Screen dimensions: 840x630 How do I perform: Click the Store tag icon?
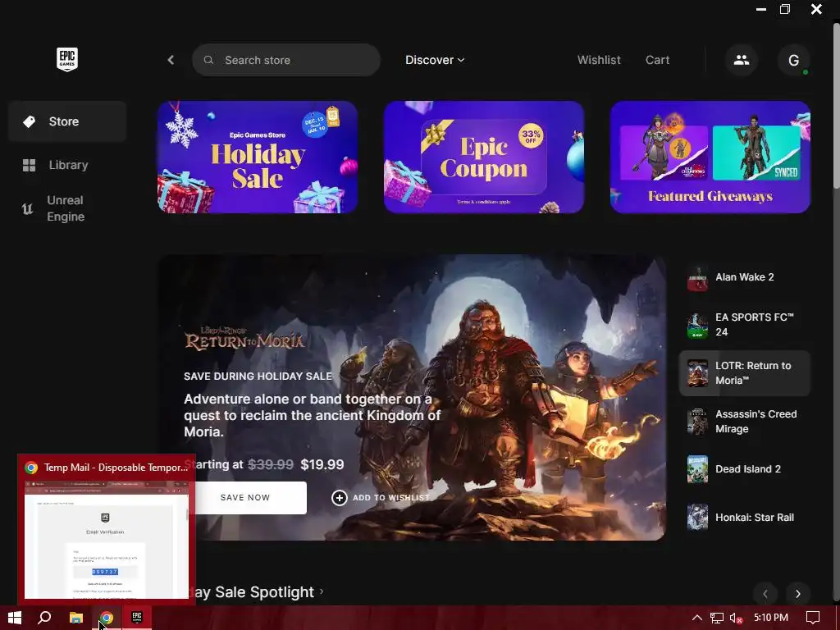29,121
